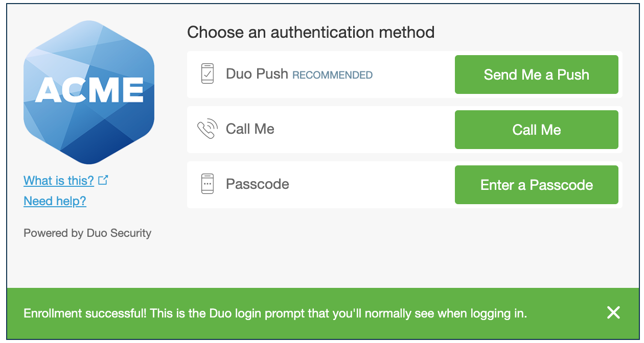Click the green Call Me button
The image size is (644, 343).
537,130
